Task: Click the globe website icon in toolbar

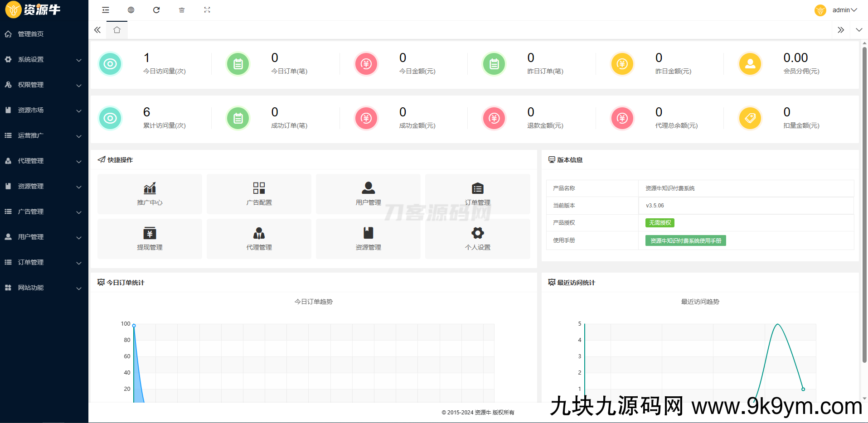Action: 131,10
